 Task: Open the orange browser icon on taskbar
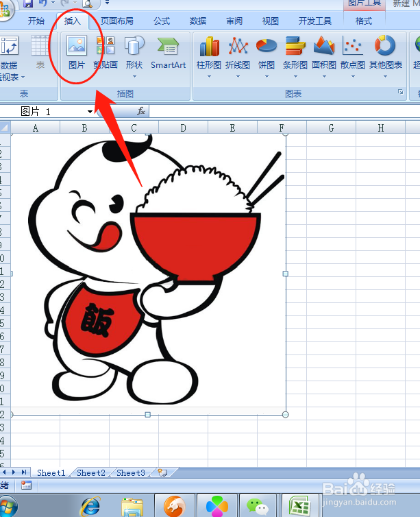pyautogui.click(x=175, y=506)
